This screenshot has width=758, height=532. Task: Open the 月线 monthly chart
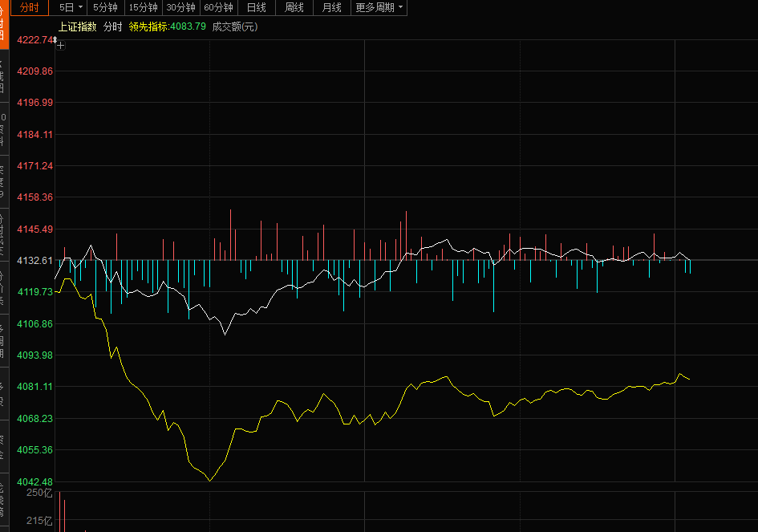coord(331,7)
